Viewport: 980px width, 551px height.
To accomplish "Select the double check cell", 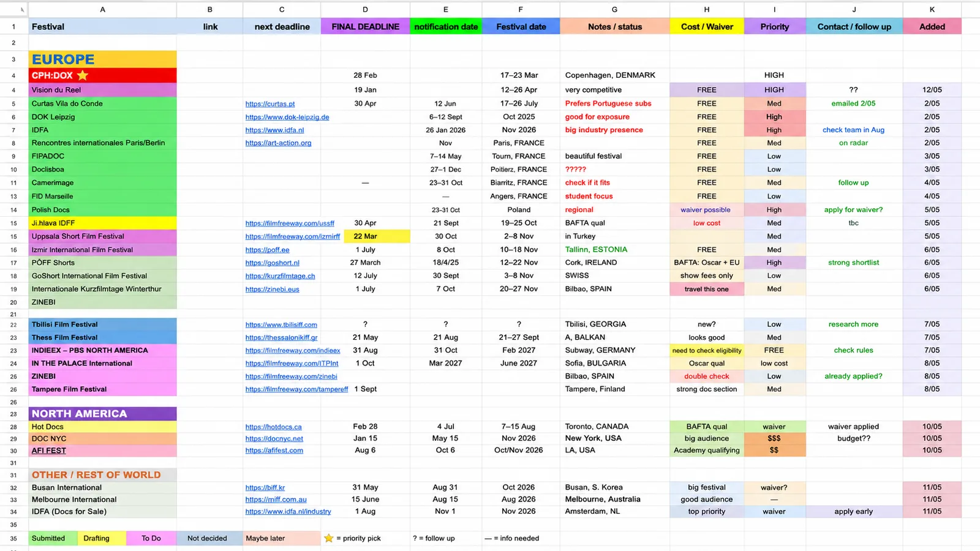I will click(707, 377).
